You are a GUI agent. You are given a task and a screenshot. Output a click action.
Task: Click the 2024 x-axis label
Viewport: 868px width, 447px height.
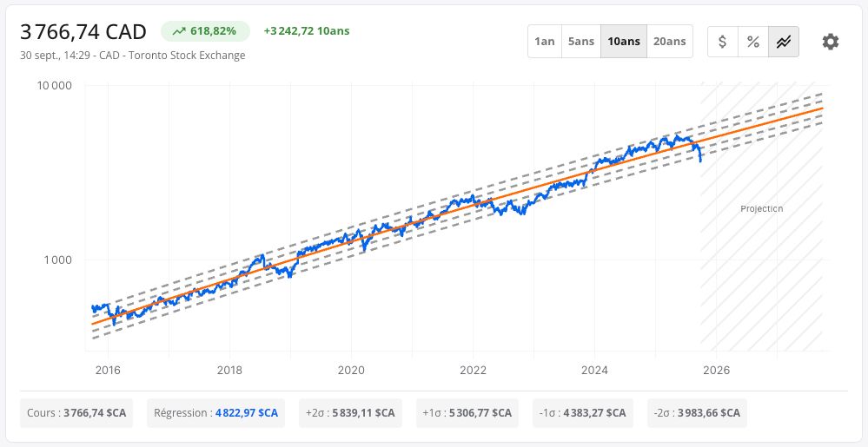[x=594, y=370]
